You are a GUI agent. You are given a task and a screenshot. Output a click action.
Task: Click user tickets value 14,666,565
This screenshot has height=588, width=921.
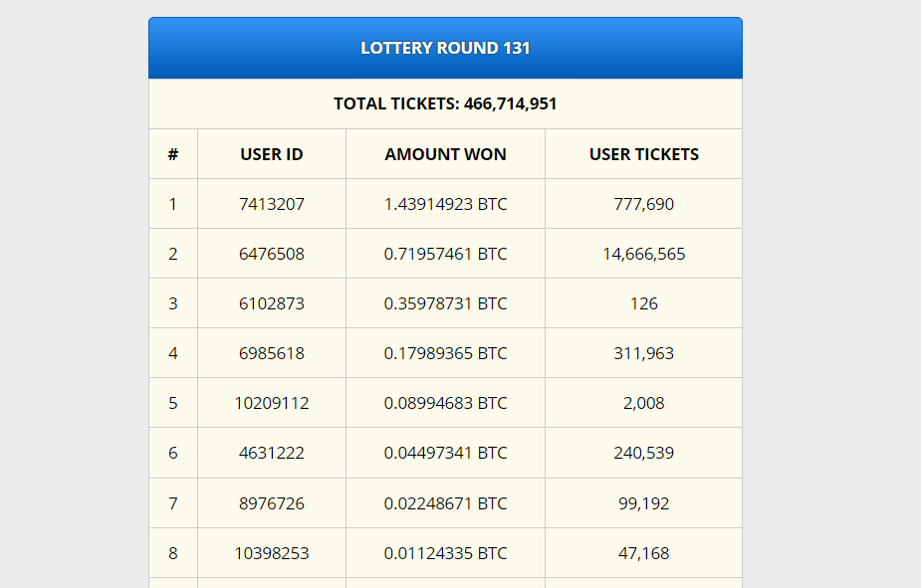point(644,254)
